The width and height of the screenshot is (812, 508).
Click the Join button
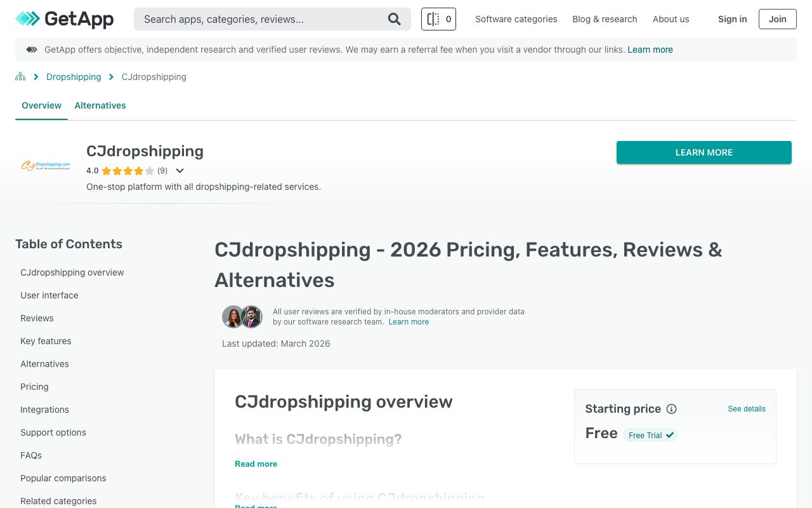[x=778, y=19]
